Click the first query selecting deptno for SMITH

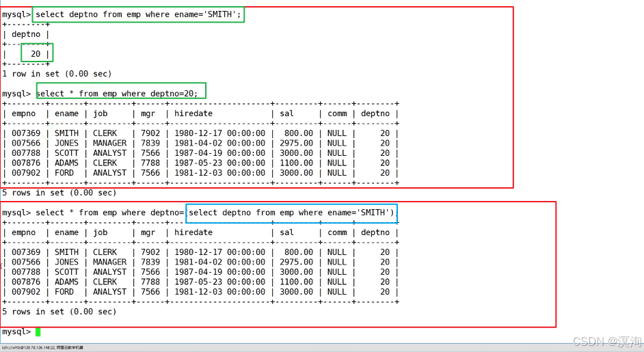pos(138,14)
